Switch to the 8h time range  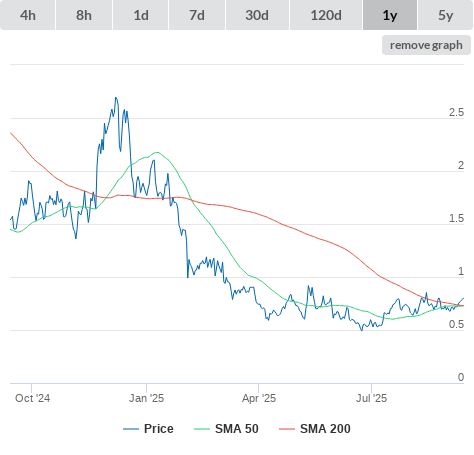84,15
